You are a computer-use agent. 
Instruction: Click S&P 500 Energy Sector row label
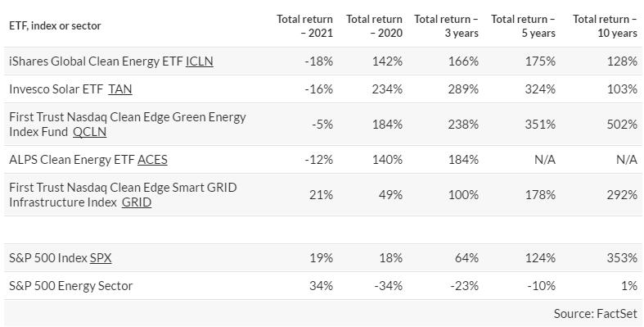pyautogui.click(x=70, y=286)
